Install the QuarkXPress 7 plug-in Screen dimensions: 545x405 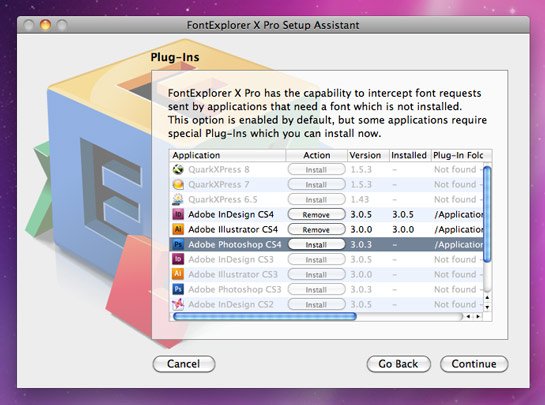[x=316, y=185]
